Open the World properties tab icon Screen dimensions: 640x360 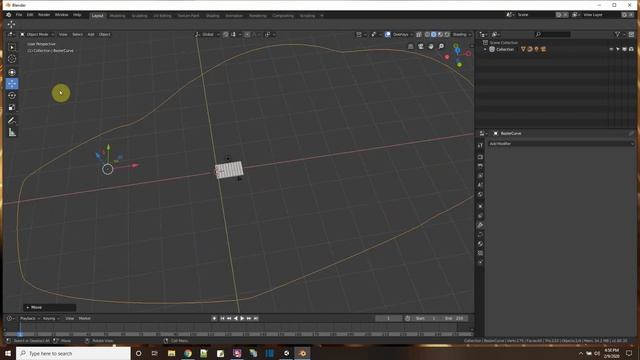480,194
